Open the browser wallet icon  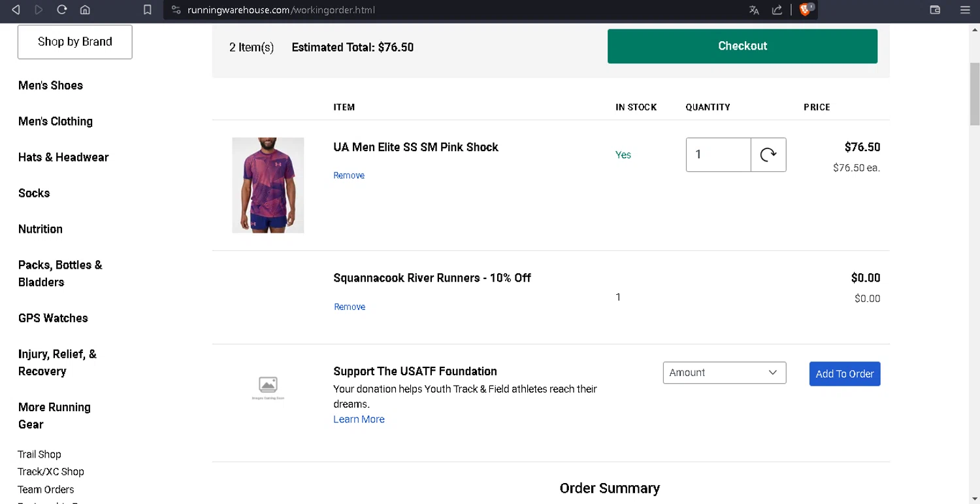point(935,10)
